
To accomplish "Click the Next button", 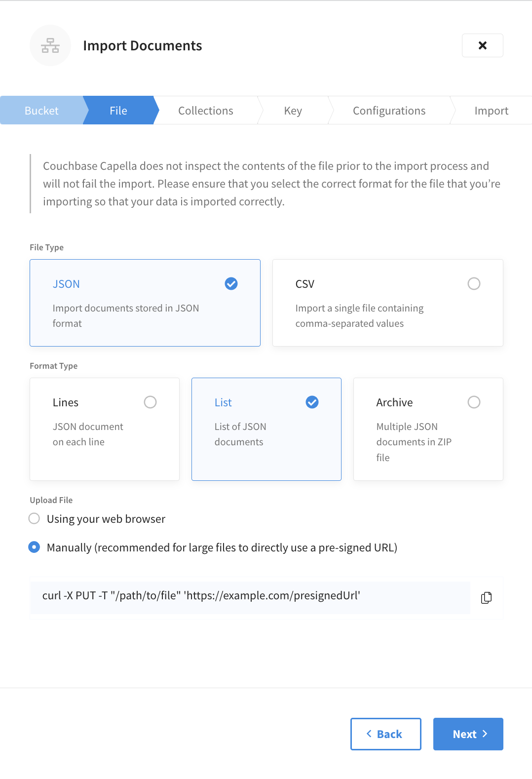I will click(x=467, y=734).
